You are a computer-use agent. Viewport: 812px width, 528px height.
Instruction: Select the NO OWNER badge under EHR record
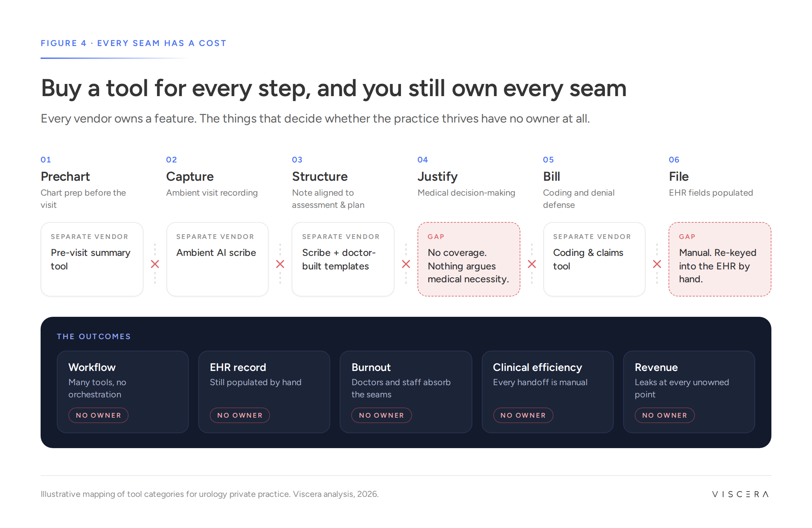coord(240,415)
